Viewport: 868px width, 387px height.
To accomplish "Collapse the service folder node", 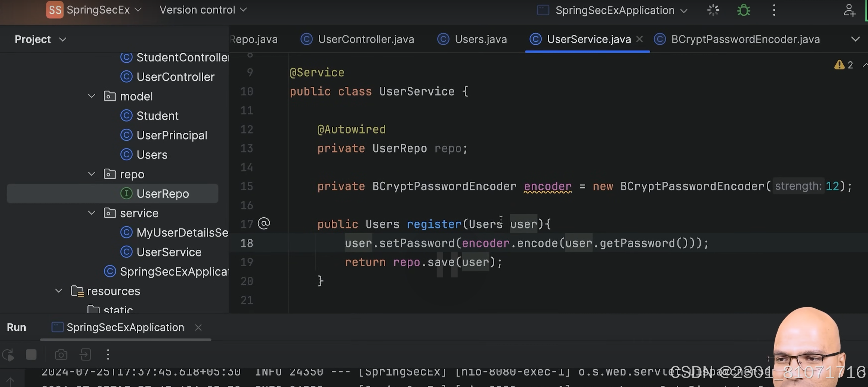I will coord(92,212).
